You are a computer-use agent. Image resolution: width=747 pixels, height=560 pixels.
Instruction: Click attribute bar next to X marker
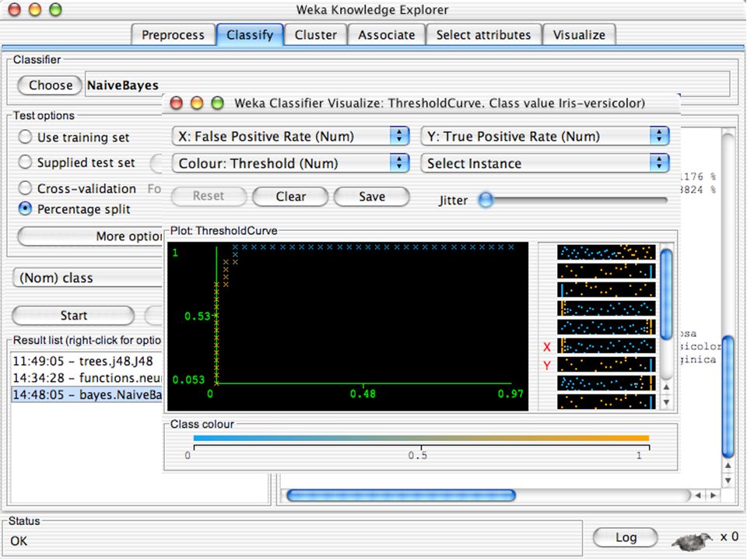pyautogui.click(x=606, y=346)
